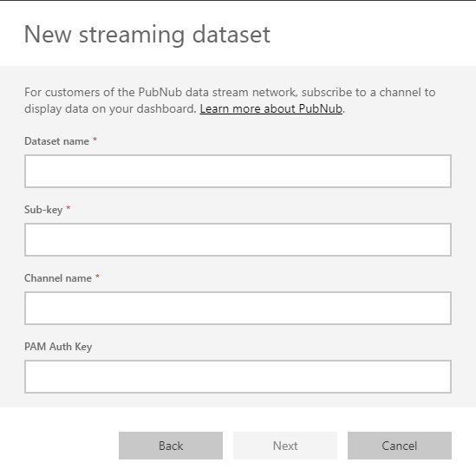476x469 pixels.
Task: Click the New streaming dataset heading
Action: tap(147, 35)
